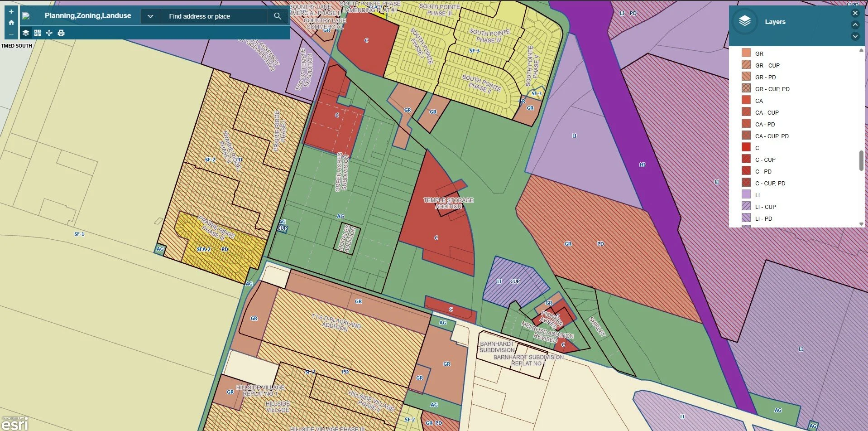Click the Layers panel scrollbar thumb
This screenshot has width=868, height=431.
pos(861,161)
